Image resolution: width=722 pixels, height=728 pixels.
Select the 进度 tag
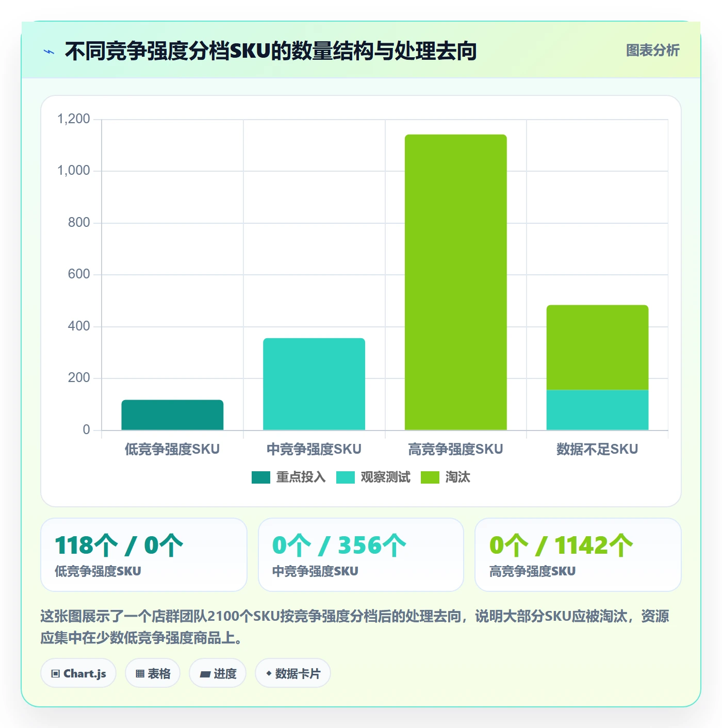coord(218,673)
